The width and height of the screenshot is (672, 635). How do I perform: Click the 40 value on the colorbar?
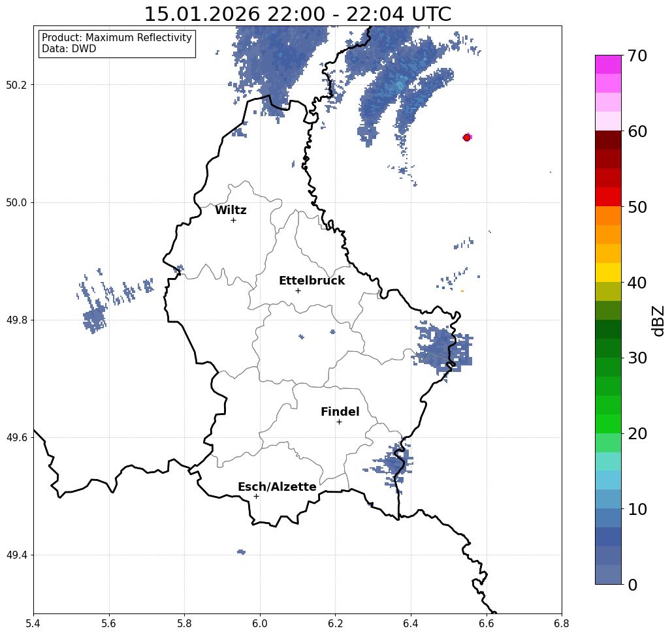click(637, 283)
